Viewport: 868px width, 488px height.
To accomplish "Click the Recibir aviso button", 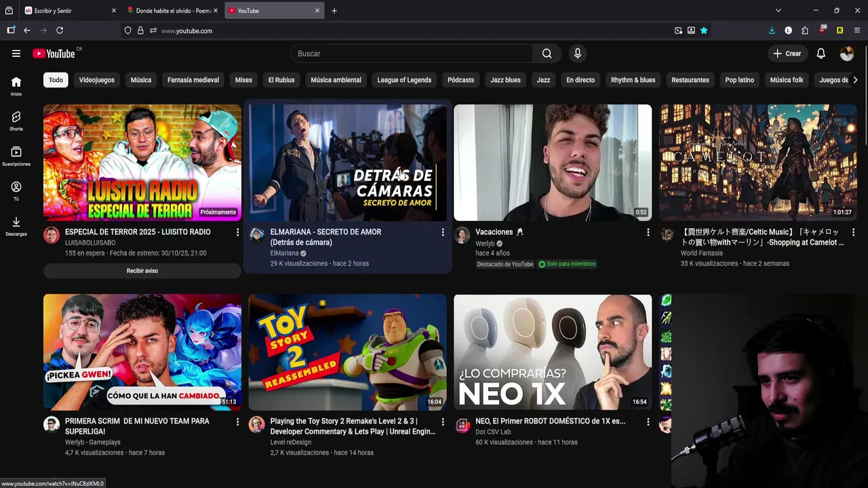I will (x=142, y=271).
